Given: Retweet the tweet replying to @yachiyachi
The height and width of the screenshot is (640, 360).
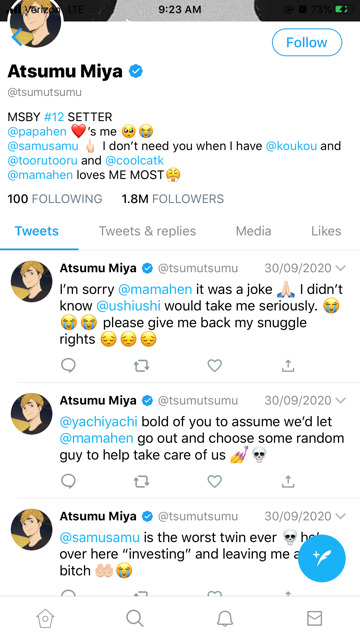Looking at the screenshot, I should (141, 482).
